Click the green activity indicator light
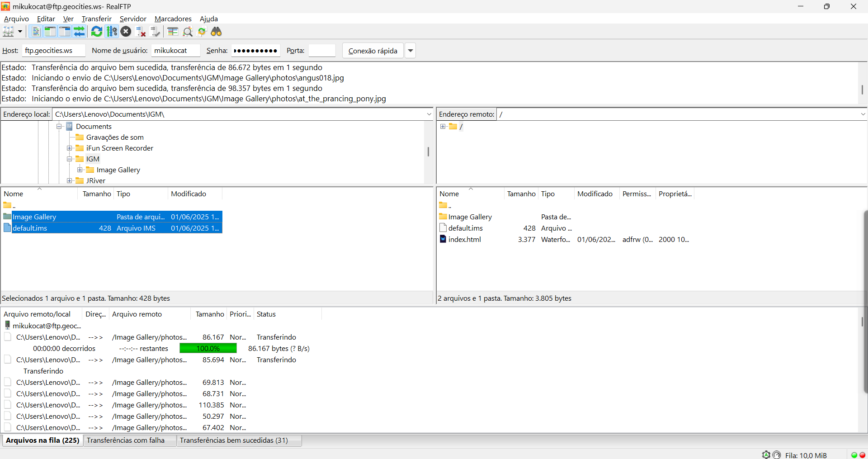868x459 pixels. [x=854, y=455]
